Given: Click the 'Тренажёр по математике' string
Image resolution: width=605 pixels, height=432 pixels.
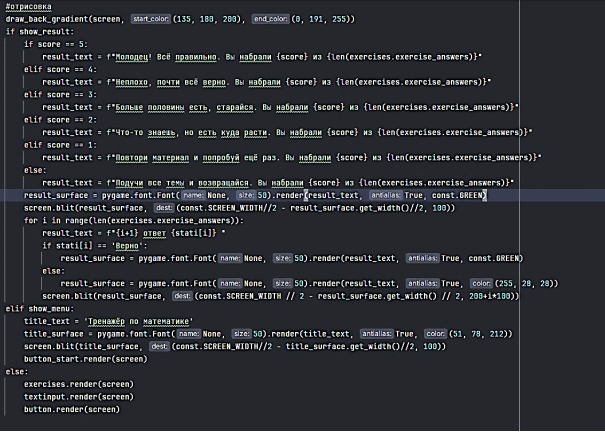Looking at the screenshot, I should [x=121, y=321].
